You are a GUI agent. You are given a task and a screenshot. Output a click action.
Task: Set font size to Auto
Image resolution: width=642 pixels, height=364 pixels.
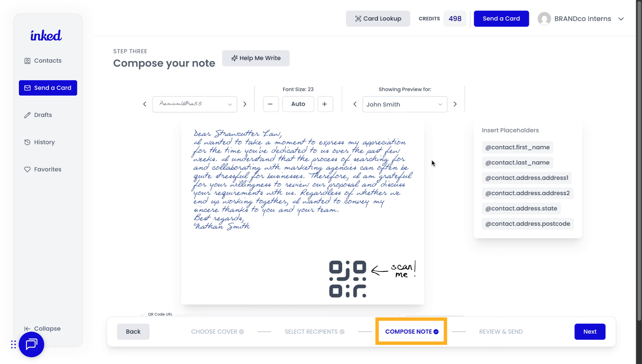tap(298, 104)
